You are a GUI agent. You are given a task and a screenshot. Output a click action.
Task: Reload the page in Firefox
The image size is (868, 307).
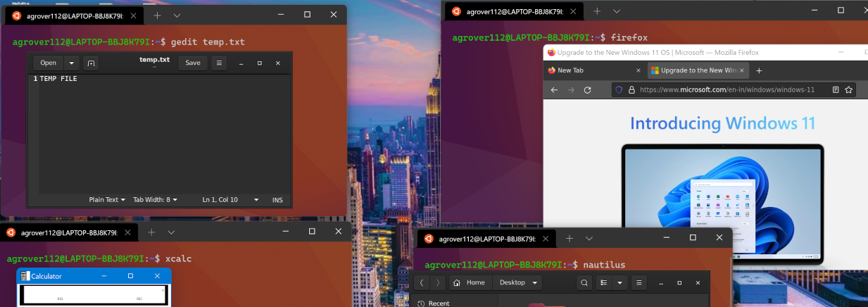click(587, 90)
